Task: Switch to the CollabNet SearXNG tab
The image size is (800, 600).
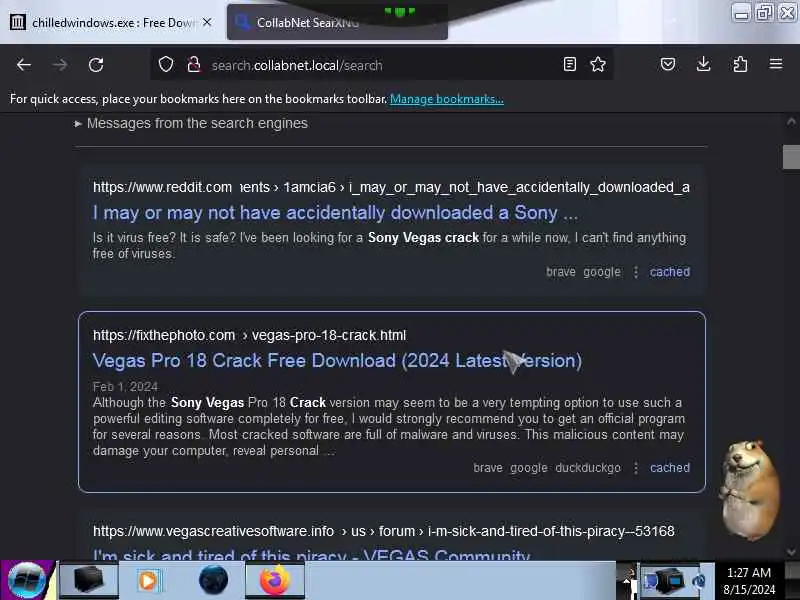Action: (x=337, y=22)
